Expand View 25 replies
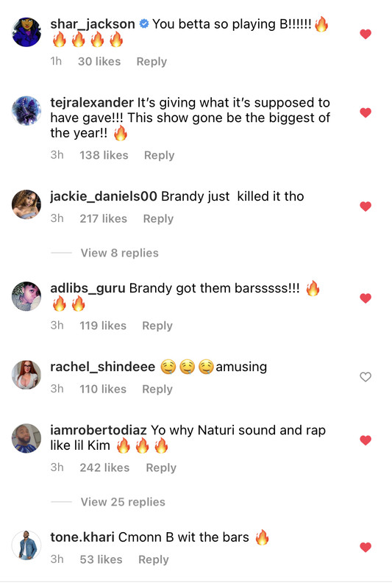Screen dimensions: 392x588 tap(123, 502)
